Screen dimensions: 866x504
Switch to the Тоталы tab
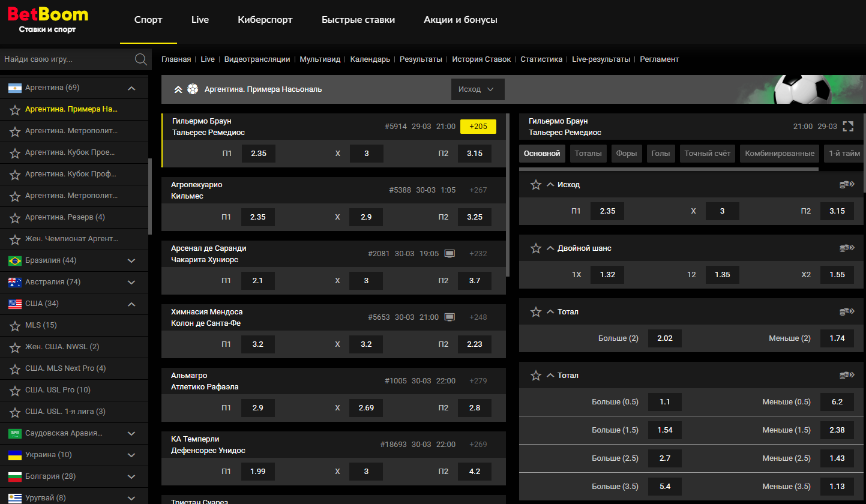[x=588, y=154]
